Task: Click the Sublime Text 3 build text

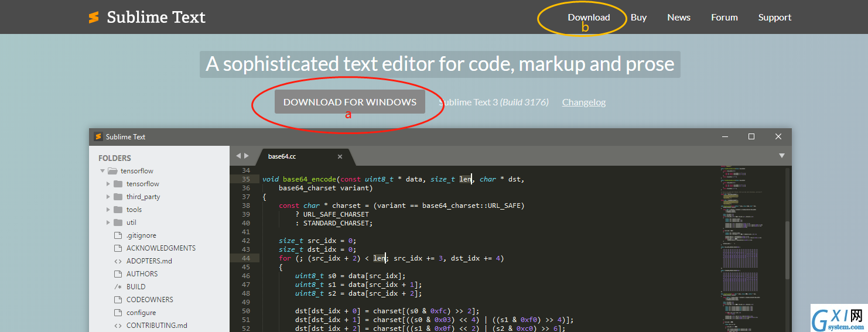Action: click(x=494, y=102)
